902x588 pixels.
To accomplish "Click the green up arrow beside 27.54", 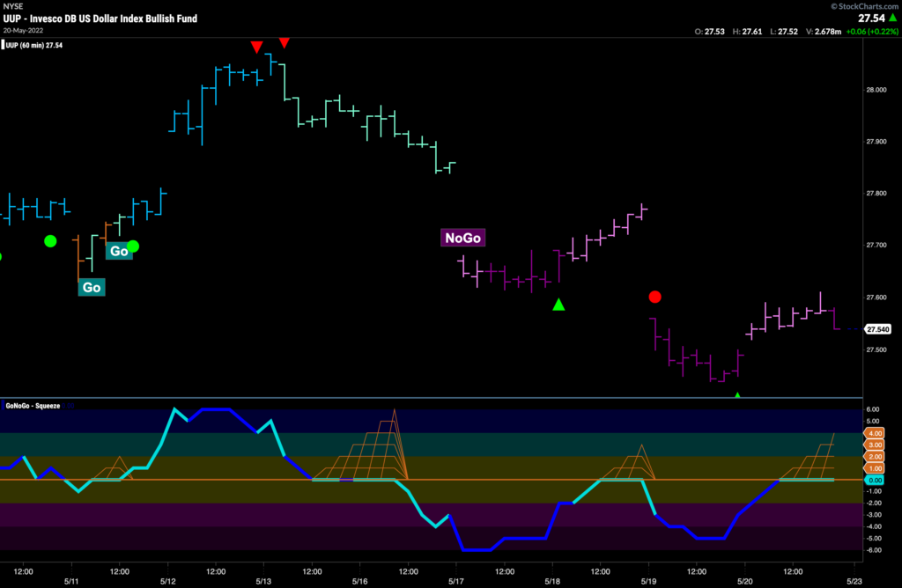I will pos(893,18).
